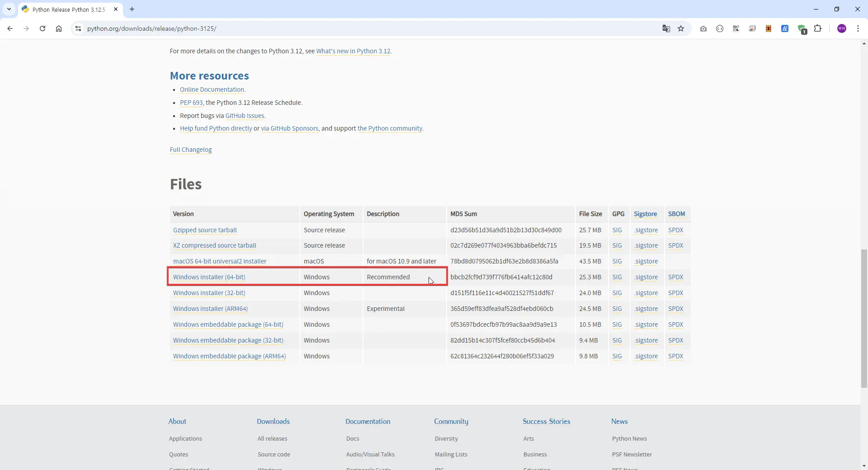This screenshot has height=470, width=868.
Task: Click the SBOM column header link
Action: tap(676, 214)
